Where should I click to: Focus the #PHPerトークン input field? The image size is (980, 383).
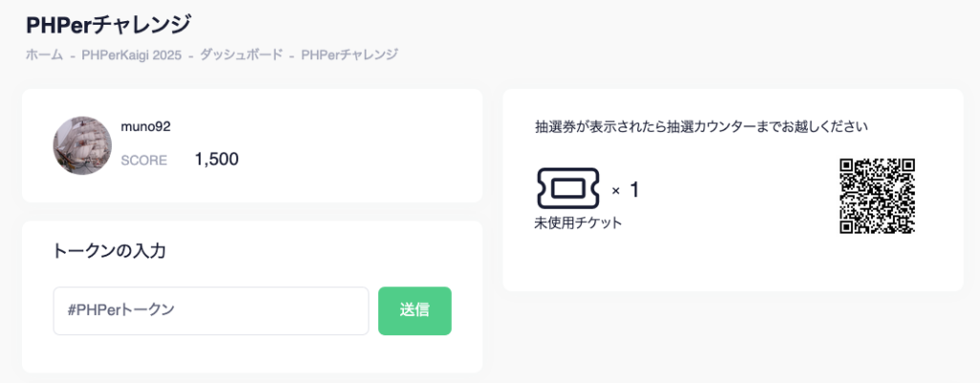click(x=211, y=310)
